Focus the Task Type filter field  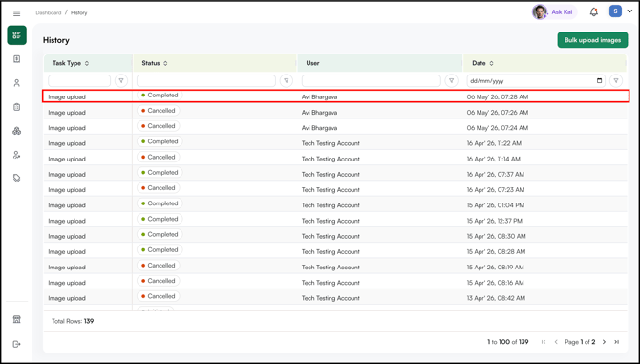pyautogui.click(x=79, y=81)
